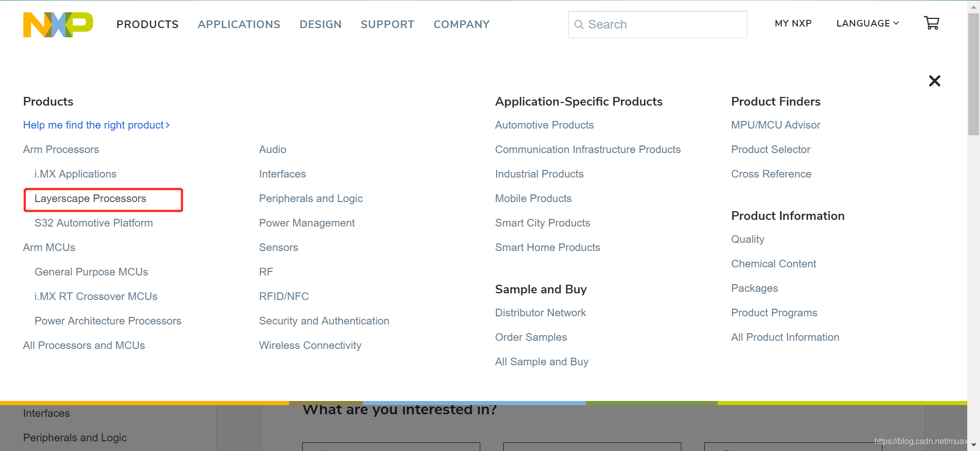Click the NXP logo
This screenshot has height=451, width=980.
[x=58, y=24]
